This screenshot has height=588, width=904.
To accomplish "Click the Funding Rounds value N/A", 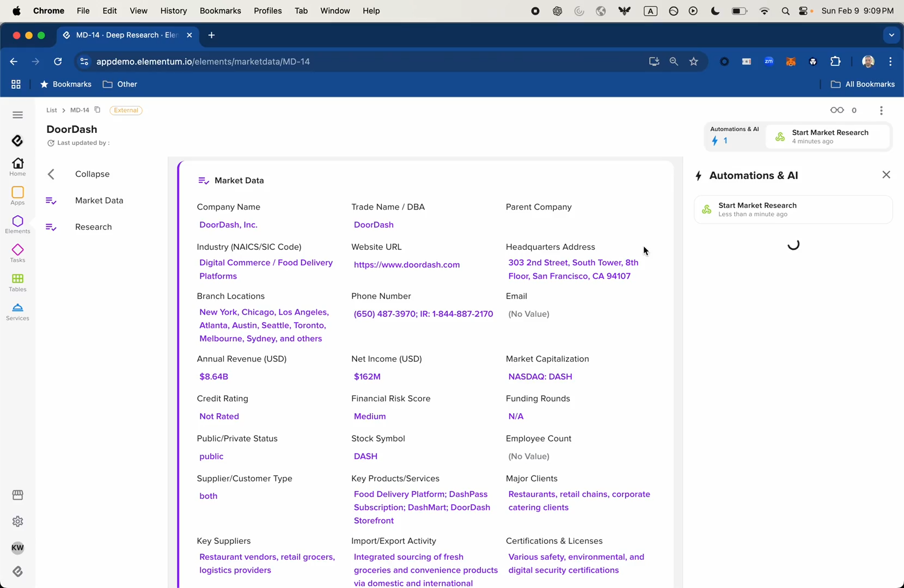I will pos(516,416).
